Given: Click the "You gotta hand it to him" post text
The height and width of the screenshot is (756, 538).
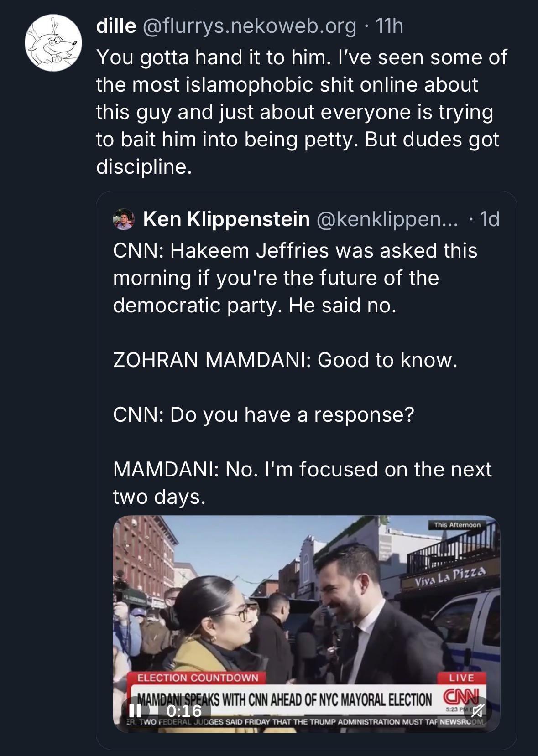Looking at the screenshot, I should pyautogui.click(x=301, y=112).
